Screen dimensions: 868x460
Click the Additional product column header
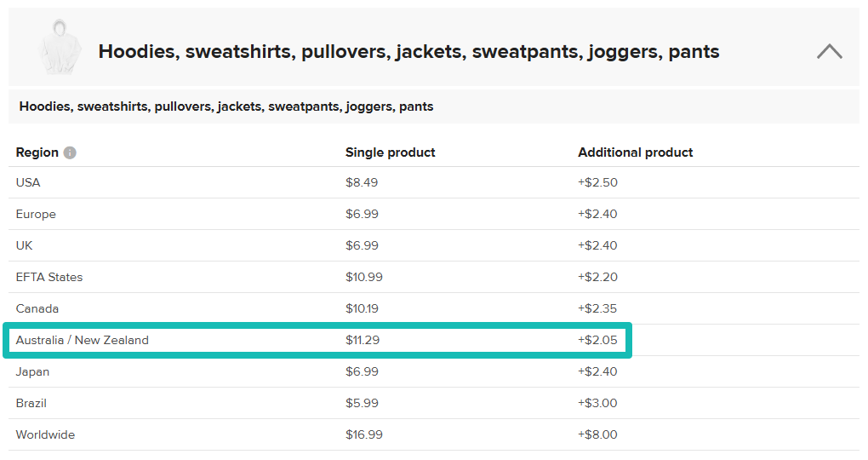(635, 152)
